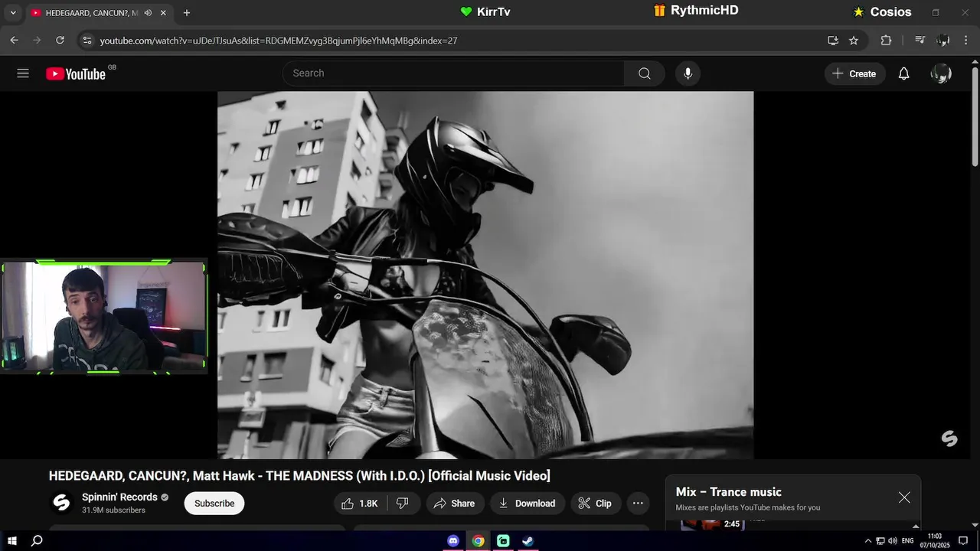The width and height of the screenshot is (980, 551).
Task: Close the HEDEGAARD YouTube tab
Action: point(163,13)
